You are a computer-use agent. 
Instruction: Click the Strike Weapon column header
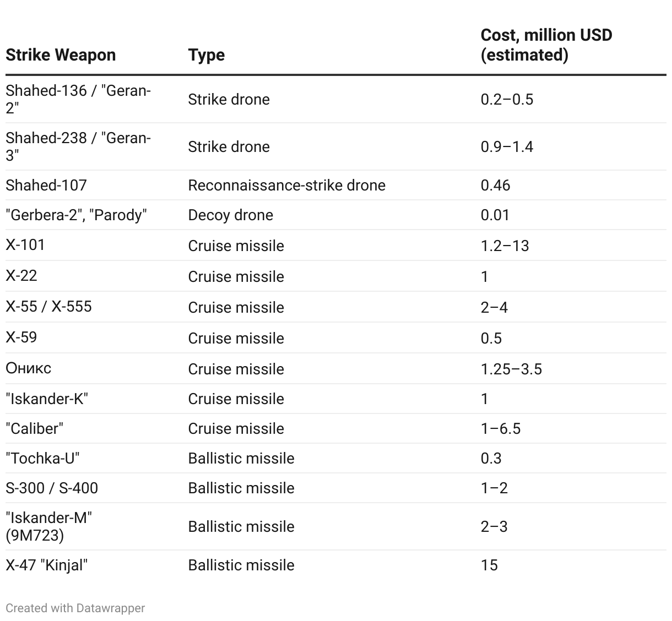point(61,55)
